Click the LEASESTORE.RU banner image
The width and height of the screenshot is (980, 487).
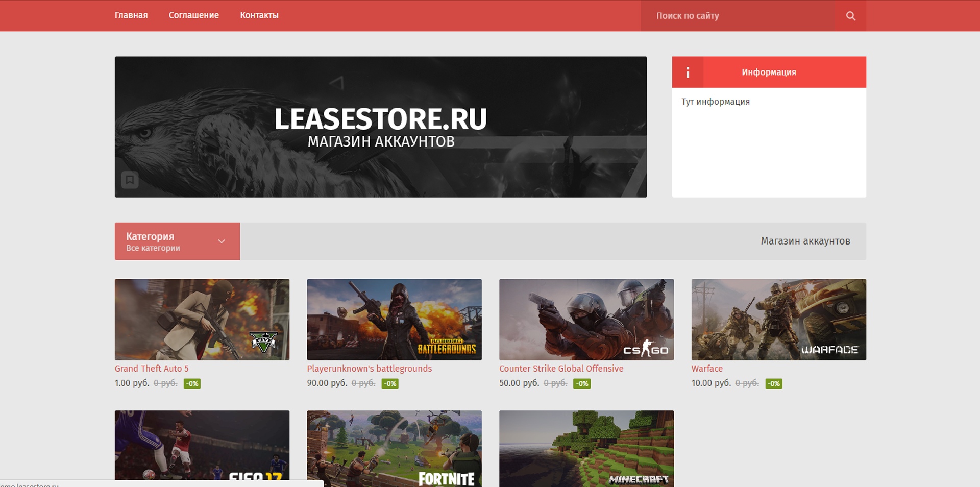(381, 127)
